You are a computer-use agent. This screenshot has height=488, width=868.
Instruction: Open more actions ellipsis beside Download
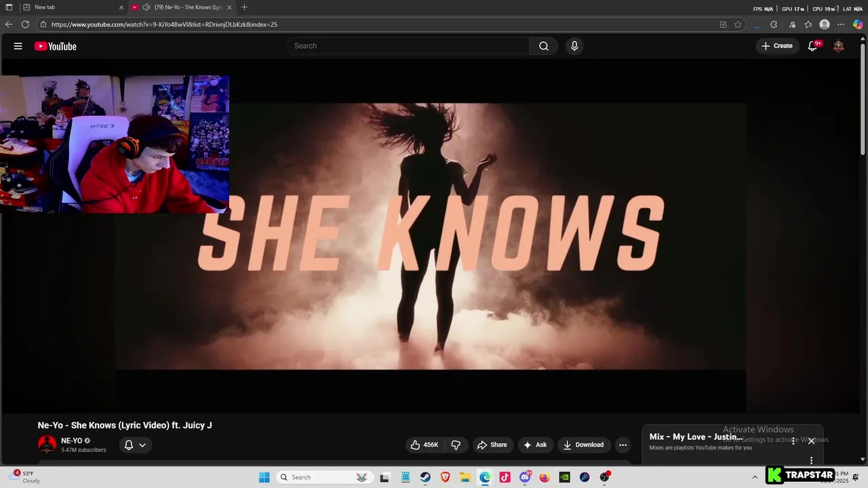click(623, 445)
